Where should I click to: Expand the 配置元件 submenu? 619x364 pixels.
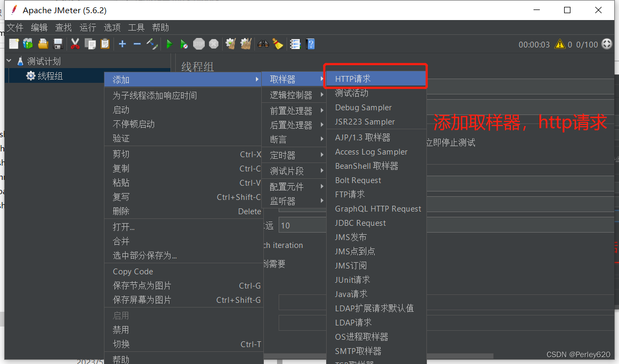pos(294,187)
